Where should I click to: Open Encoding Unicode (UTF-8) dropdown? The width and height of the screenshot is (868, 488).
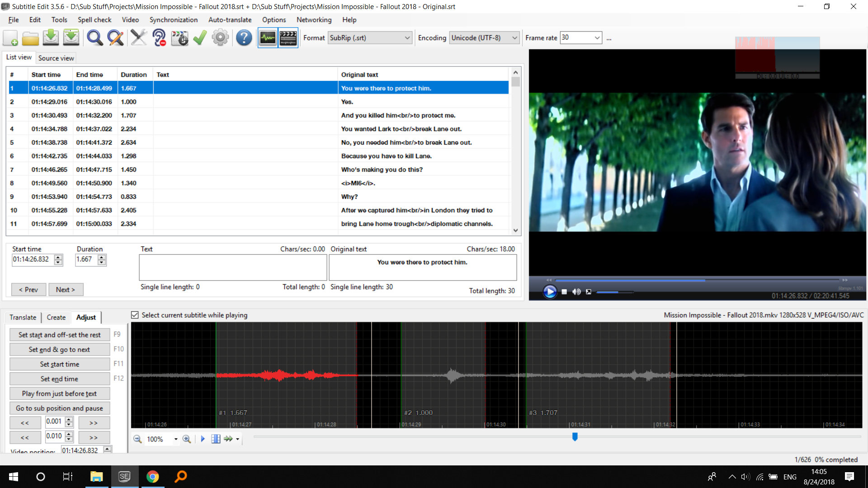coord(484,38)
